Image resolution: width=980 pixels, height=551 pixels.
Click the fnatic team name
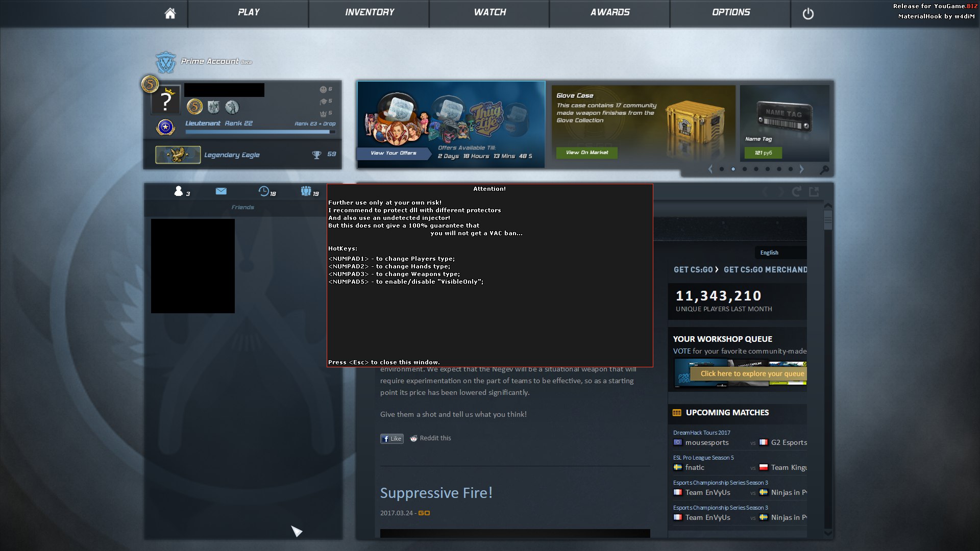pos(695,467)
